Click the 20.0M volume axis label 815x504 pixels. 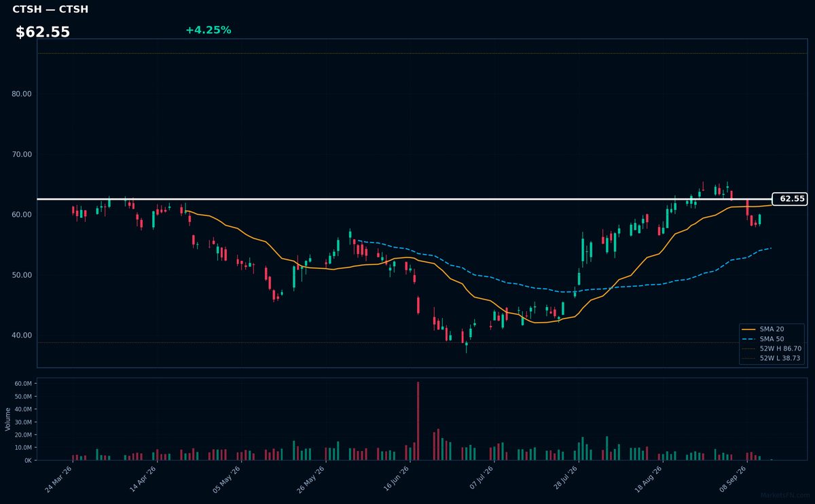point(24,435)
